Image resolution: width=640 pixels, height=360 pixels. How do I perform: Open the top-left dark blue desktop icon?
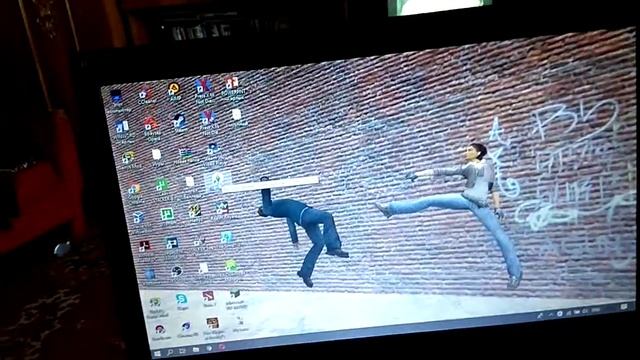coord(116,98)
